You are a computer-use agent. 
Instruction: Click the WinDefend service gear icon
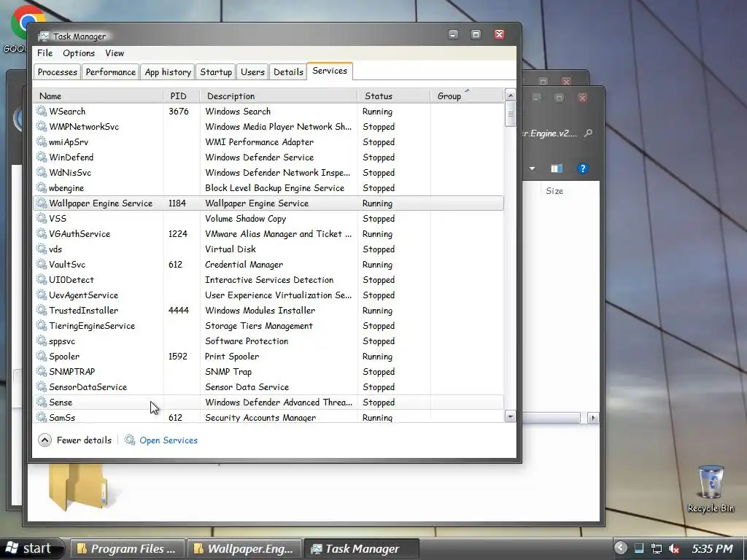point(42,157)
